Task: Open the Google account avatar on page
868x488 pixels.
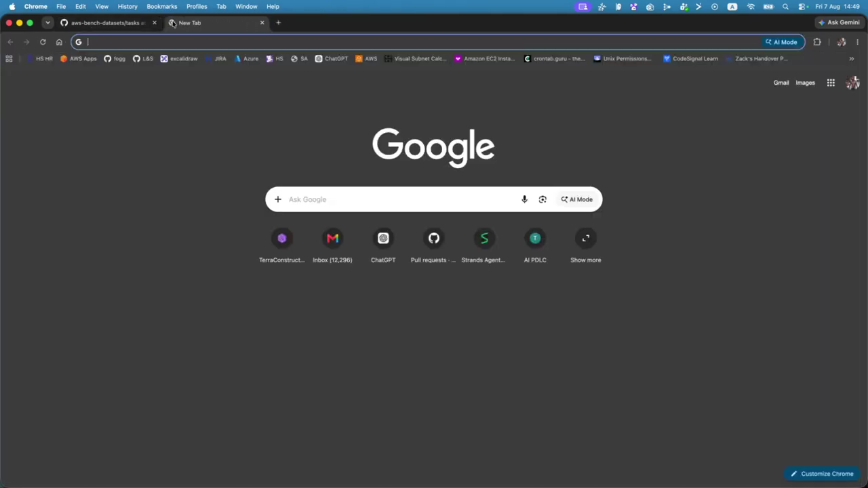Action: click(853, 83)
